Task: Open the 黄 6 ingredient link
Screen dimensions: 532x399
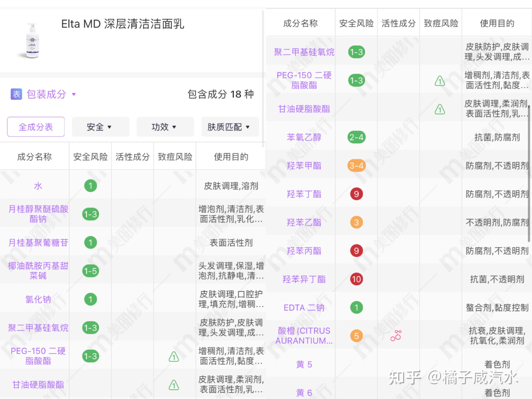Action: click(304, 393)
